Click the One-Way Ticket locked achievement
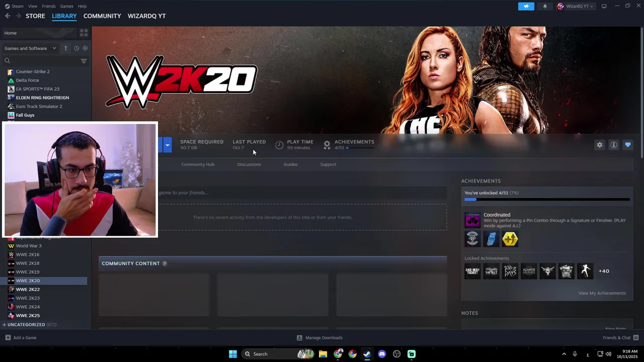Viewport: 644px width, 362px height. point(472,271)
